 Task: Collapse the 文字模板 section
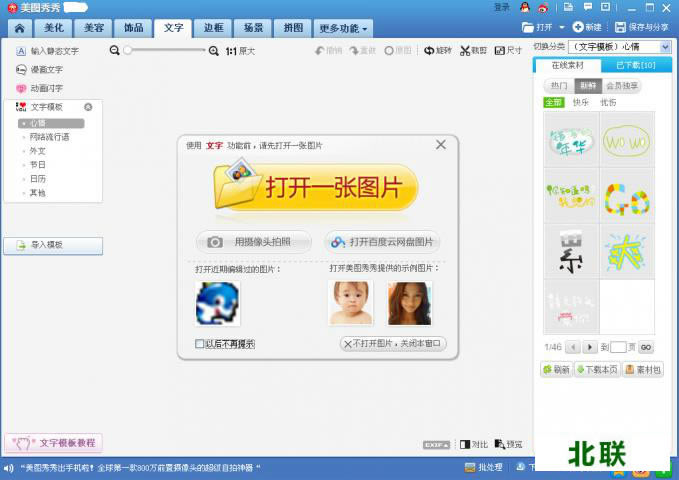point(88,107)
